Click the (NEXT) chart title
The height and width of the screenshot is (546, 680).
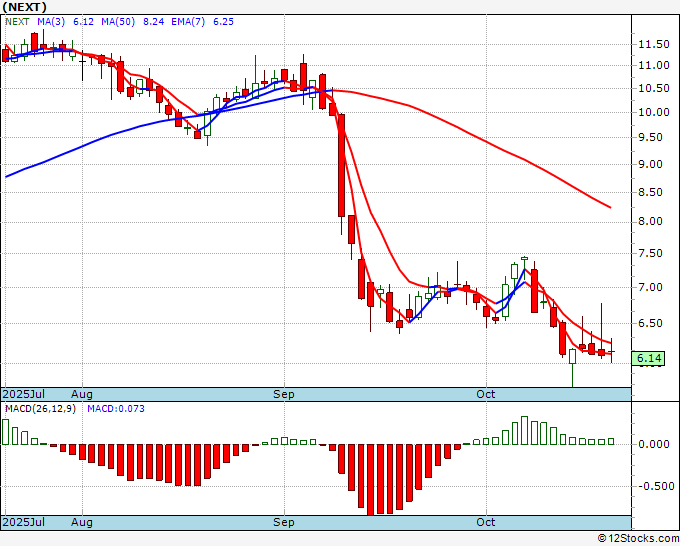(x=24, y=7)
